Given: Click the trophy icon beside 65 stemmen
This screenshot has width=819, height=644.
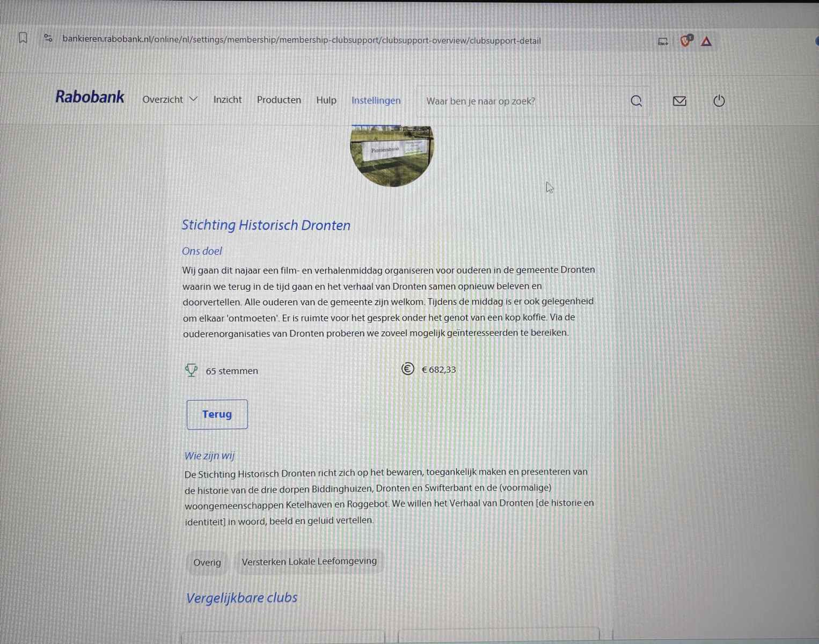Looking at the screenshot, I should 191,370.
